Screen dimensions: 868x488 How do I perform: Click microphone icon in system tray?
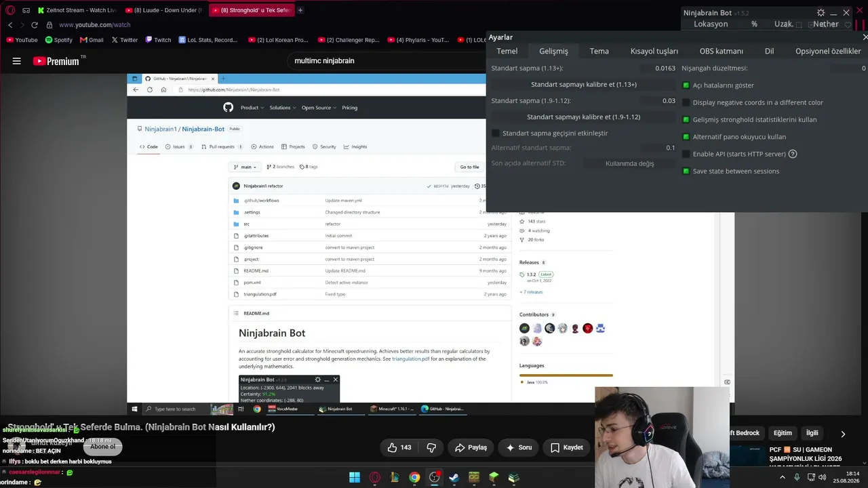[797, 477]
